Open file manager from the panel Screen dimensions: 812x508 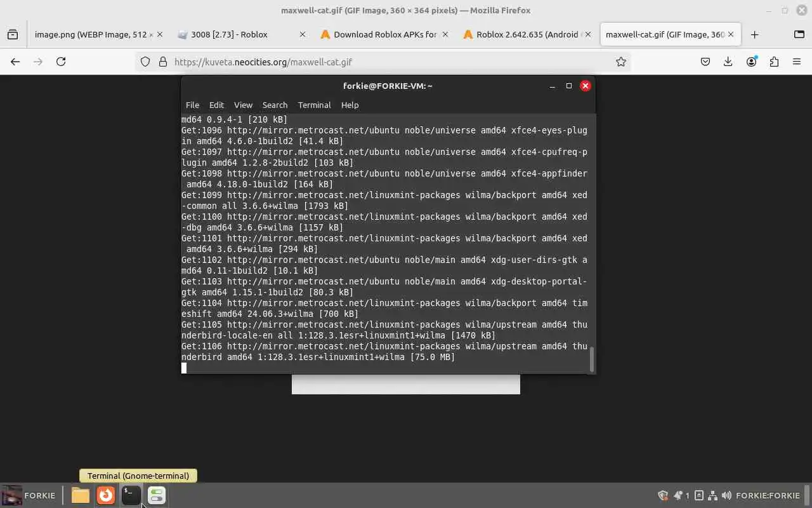(81, 495)
